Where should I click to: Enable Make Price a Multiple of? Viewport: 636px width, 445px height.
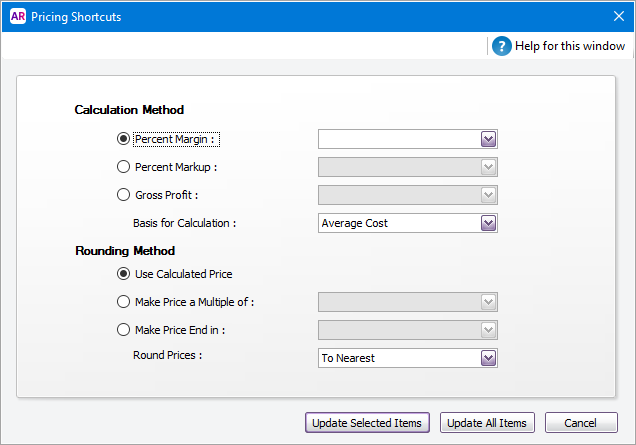(124, 302)
